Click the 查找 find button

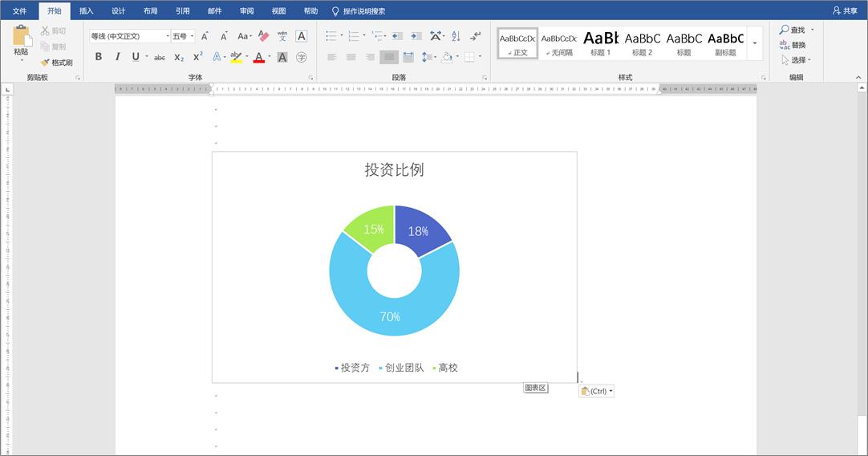793,30
